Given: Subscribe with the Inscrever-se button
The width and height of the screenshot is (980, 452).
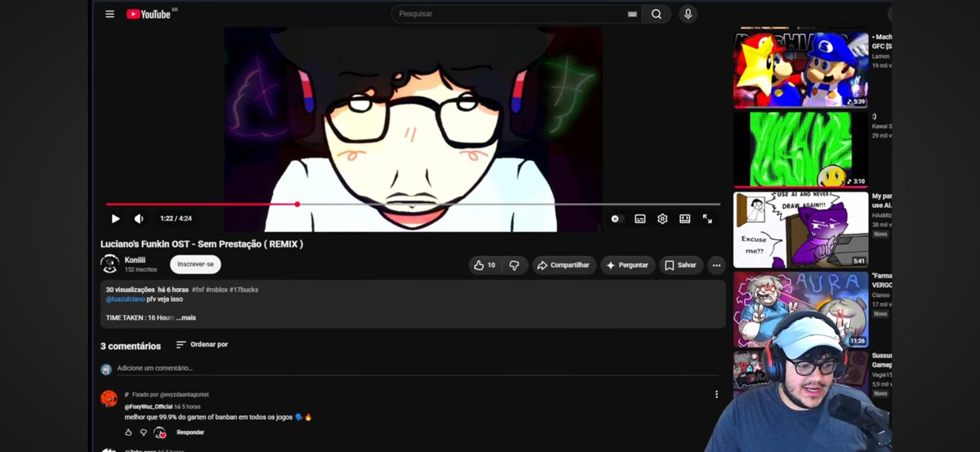Looking at the screenshot, I should tap(195, 264).
